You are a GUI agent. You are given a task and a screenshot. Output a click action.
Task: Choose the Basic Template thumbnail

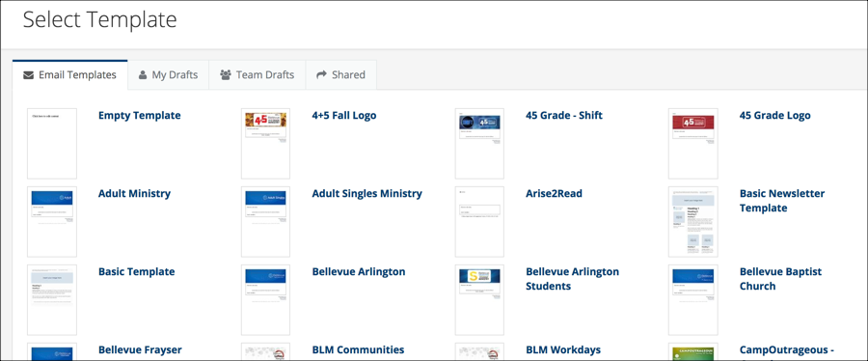coord(52,299)
